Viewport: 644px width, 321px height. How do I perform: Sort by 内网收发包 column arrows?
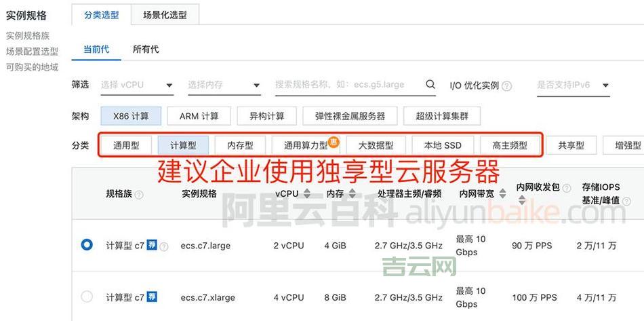coord(521,200)
